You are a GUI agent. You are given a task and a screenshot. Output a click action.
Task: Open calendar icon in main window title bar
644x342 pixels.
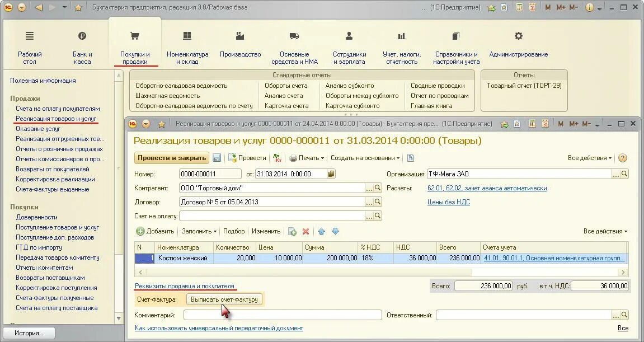[x=533, y=7]
